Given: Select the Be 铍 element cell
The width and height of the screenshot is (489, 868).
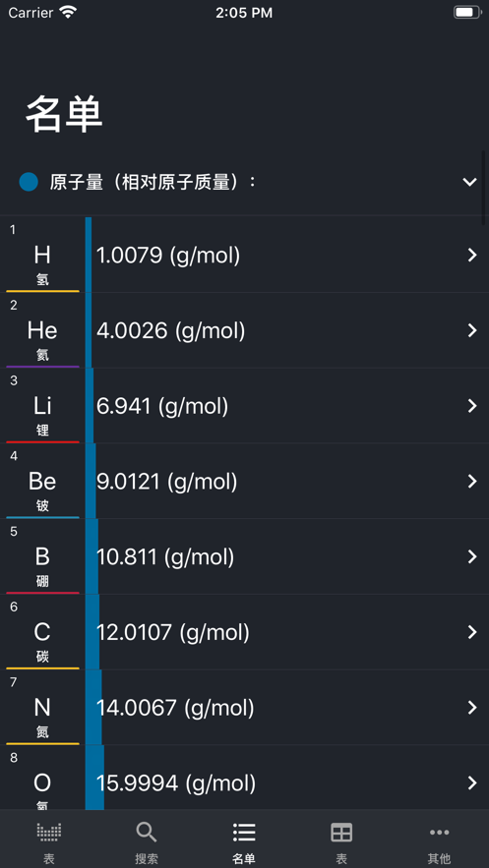Looking at the screenshot, I should tap(42, 481).
